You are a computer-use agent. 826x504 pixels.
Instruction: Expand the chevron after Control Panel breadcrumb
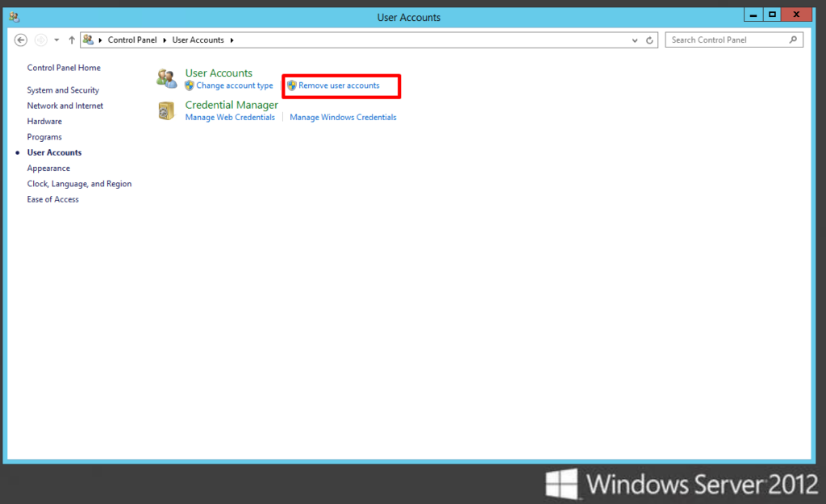pyautogui.click(x=165, y=40)
